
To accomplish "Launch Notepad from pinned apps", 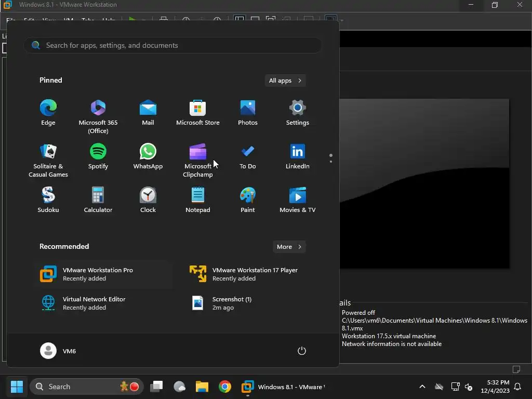I will (x=198, y=200).
